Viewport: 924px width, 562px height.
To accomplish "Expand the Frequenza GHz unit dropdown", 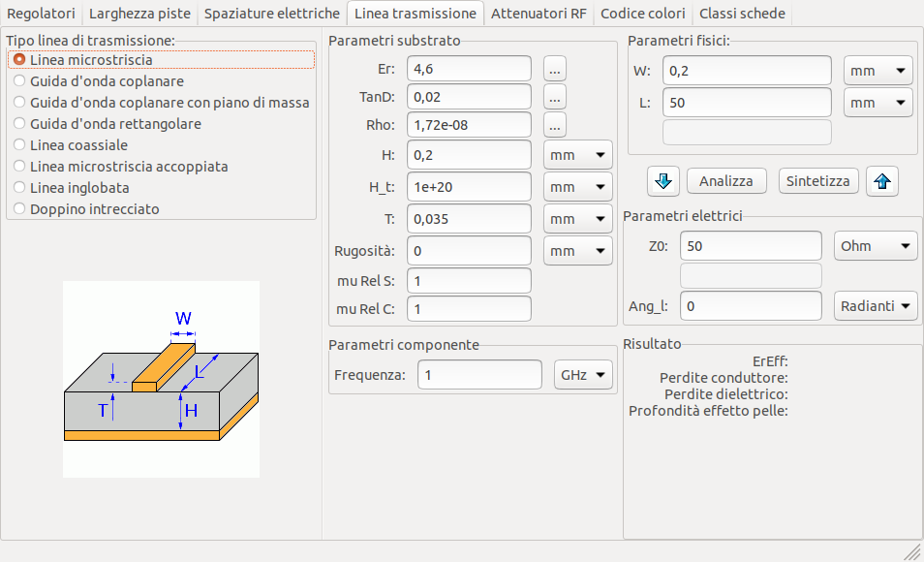I will click(582, 375).
